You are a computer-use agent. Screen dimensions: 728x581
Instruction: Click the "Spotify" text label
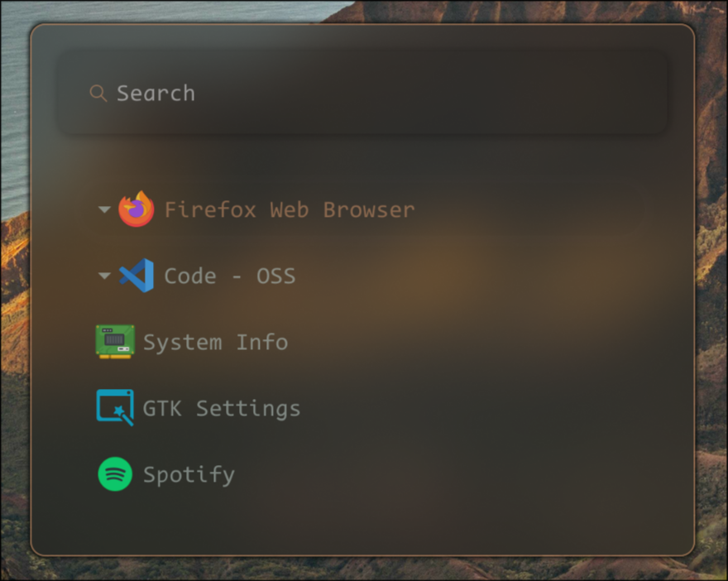(189, 474)
